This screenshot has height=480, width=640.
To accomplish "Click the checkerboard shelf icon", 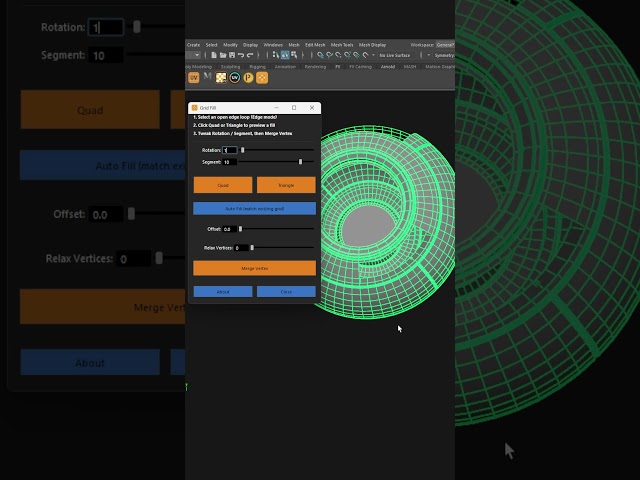I will 221,78.
